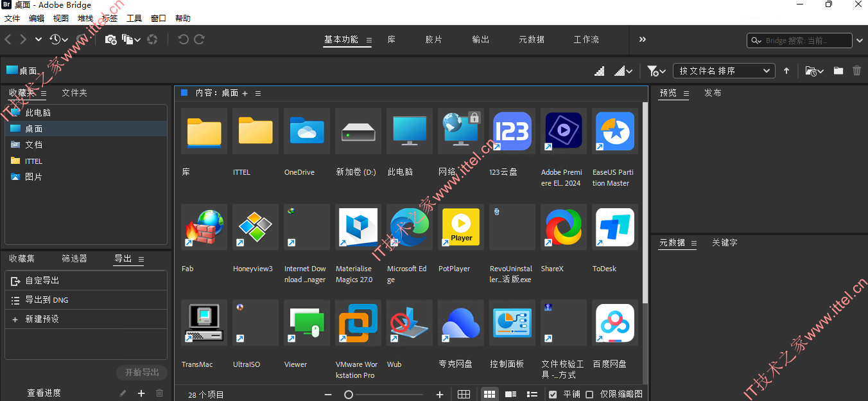The image size is (868, 401).
Task: Select 此电脑 in the favorites list
Action: pyautogui.click(x=86, y=112)
